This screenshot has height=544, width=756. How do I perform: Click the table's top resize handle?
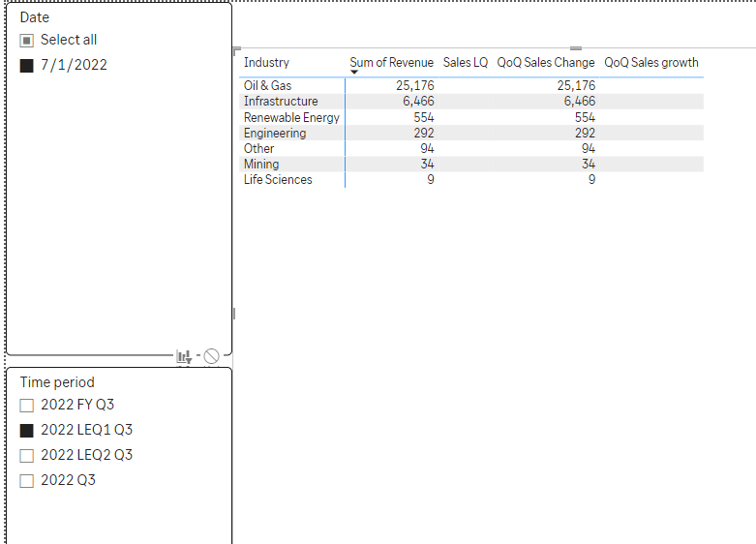point(576,48)
